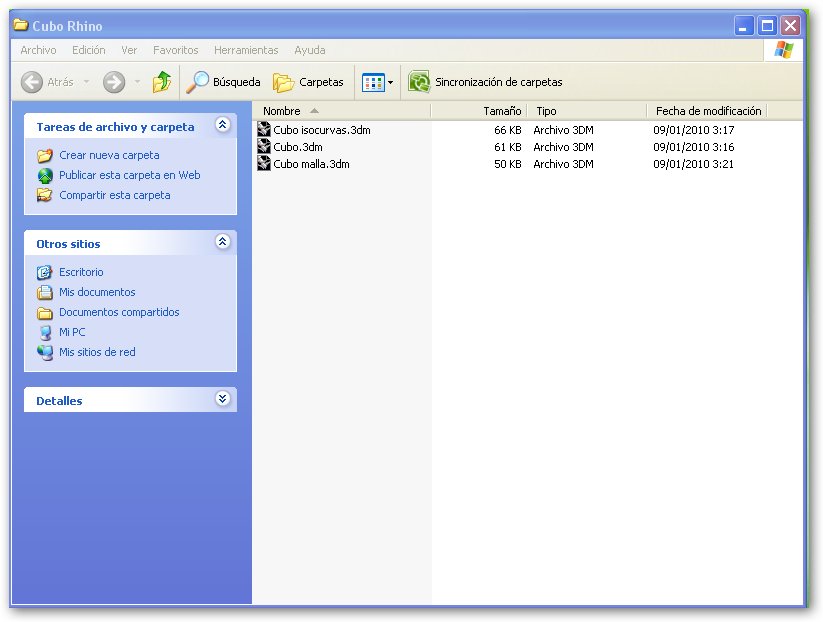Open Back history dropdown arrow next to Atrás
This screenshot has height=622, width=823.
point(86,82)
